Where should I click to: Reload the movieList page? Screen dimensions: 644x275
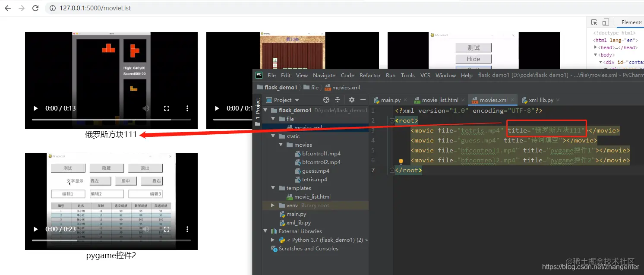[x=35, y=8]
